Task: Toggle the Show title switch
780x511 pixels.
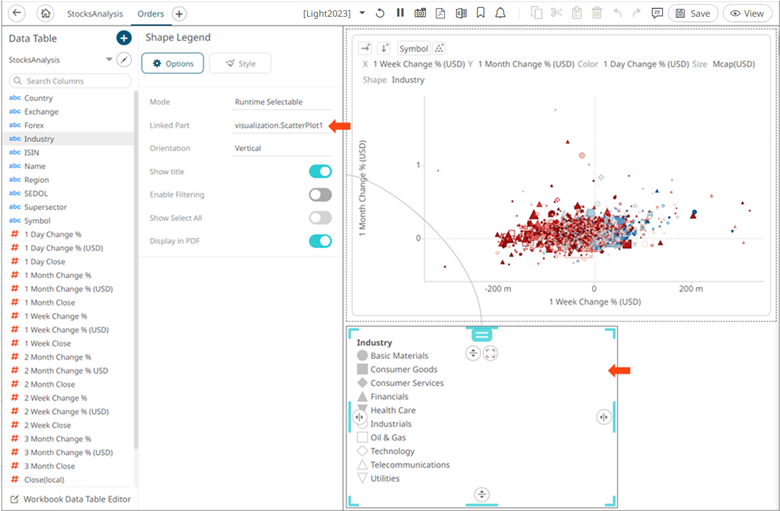Action: click(x=320, y=172)
